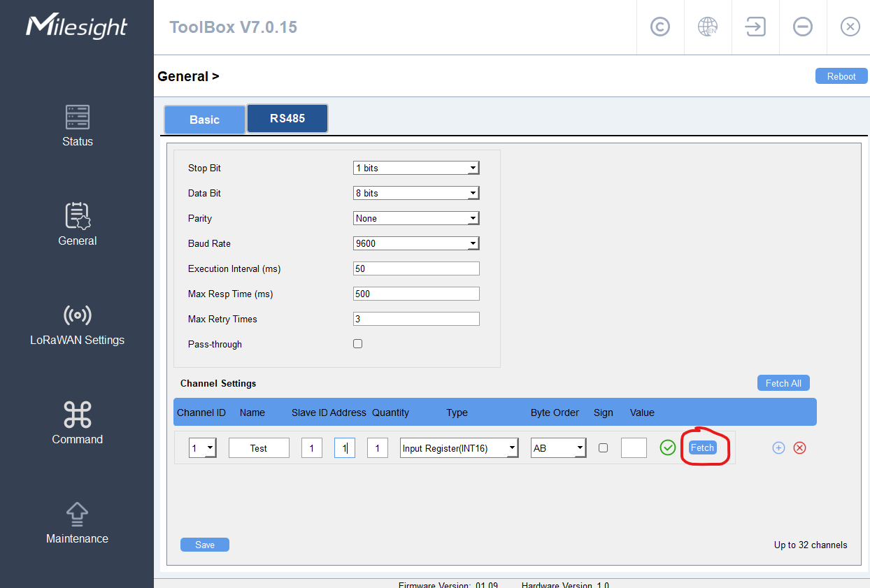Click the 'Byte Order' column header

tap(555, 413)
